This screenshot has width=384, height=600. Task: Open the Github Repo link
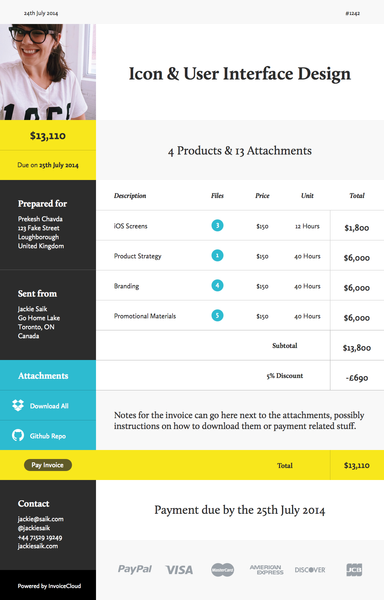coord(48,436)
